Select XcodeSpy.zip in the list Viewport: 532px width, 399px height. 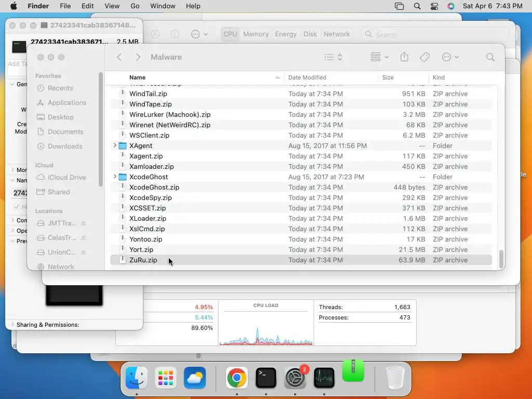point(301,197)
